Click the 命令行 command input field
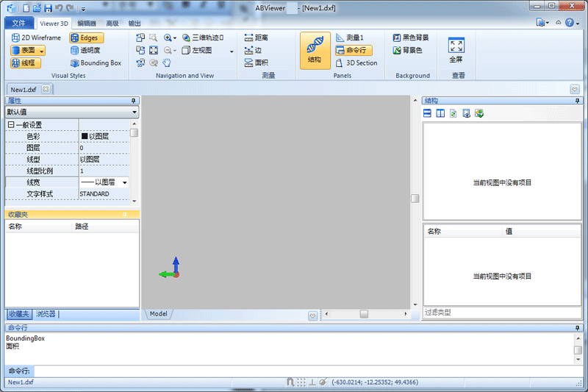This screenshot has height=392, width=588. [309, 371]
